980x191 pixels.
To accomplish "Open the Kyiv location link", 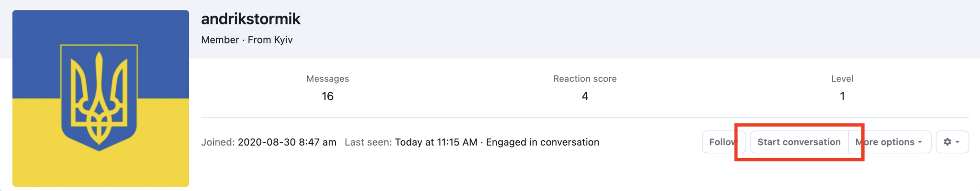I will 283,40.
